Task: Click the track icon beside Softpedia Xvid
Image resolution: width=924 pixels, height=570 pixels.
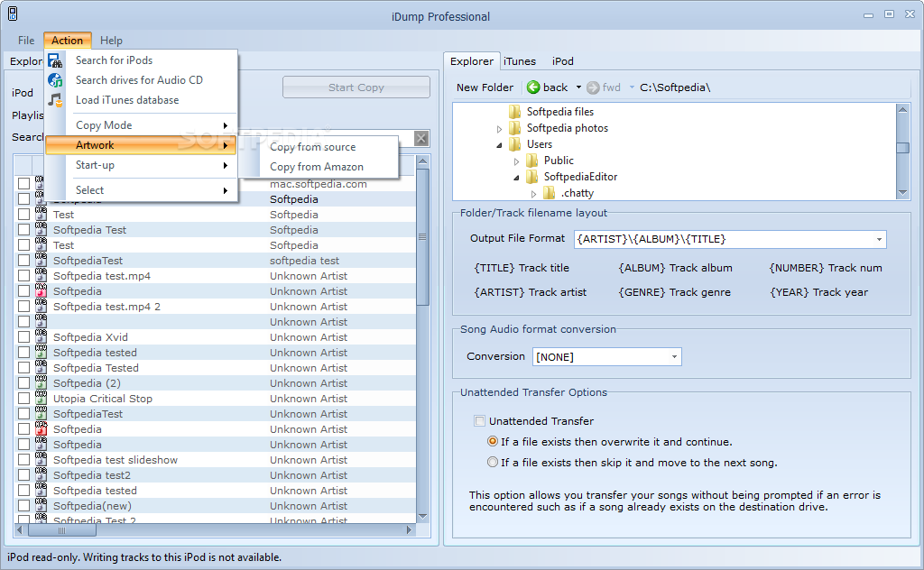Action: coord(41,336)
